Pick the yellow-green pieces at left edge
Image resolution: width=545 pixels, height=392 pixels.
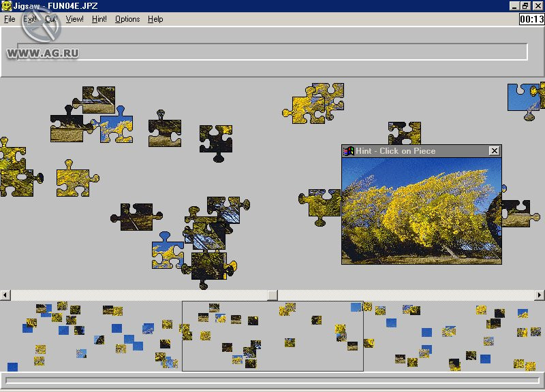click(x=18, y=168)
